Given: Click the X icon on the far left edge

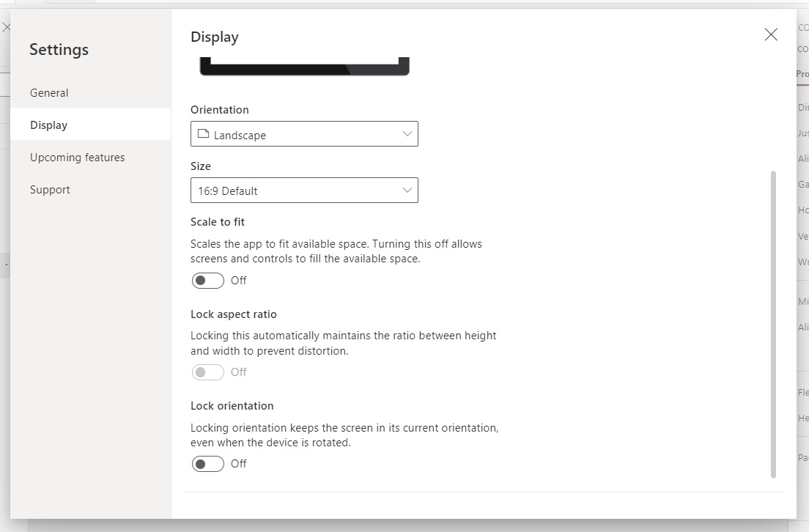Looking at the screenshot, I should tap(7, 27).
